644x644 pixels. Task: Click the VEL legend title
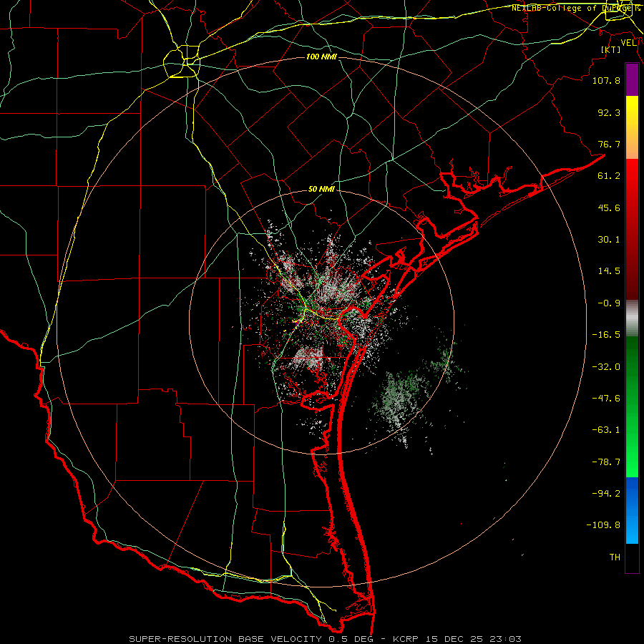(x=628, y=43)
